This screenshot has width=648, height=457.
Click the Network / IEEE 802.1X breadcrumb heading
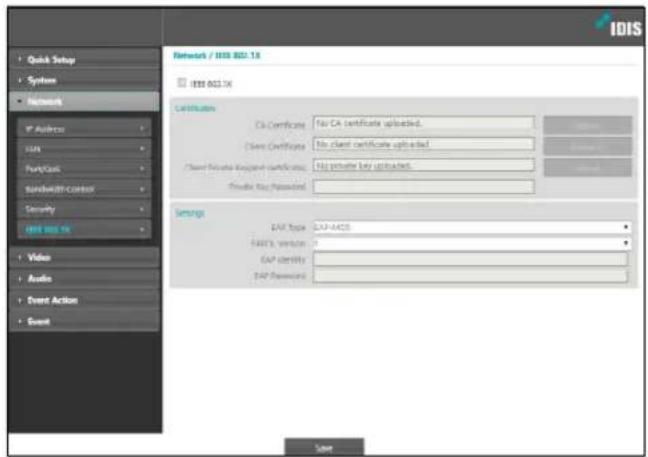(x=217, y=55)
